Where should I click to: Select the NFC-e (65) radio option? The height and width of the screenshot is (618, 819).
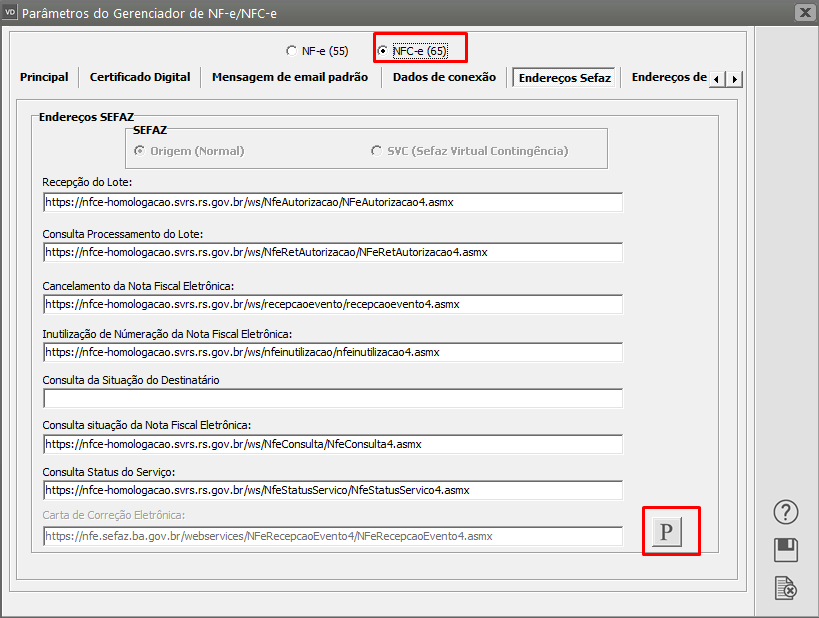pos(413,51)
